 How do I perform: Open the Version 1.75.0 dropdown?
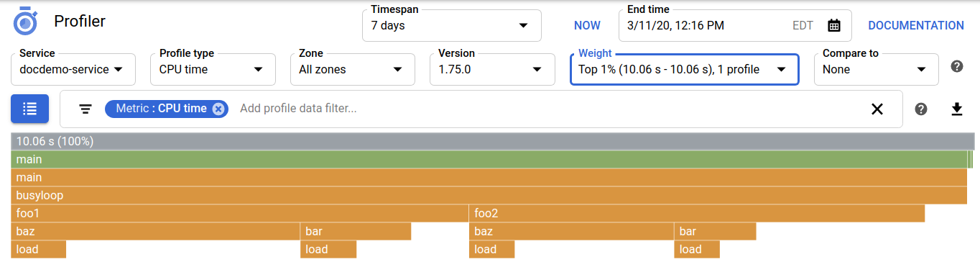click(492, 70)
